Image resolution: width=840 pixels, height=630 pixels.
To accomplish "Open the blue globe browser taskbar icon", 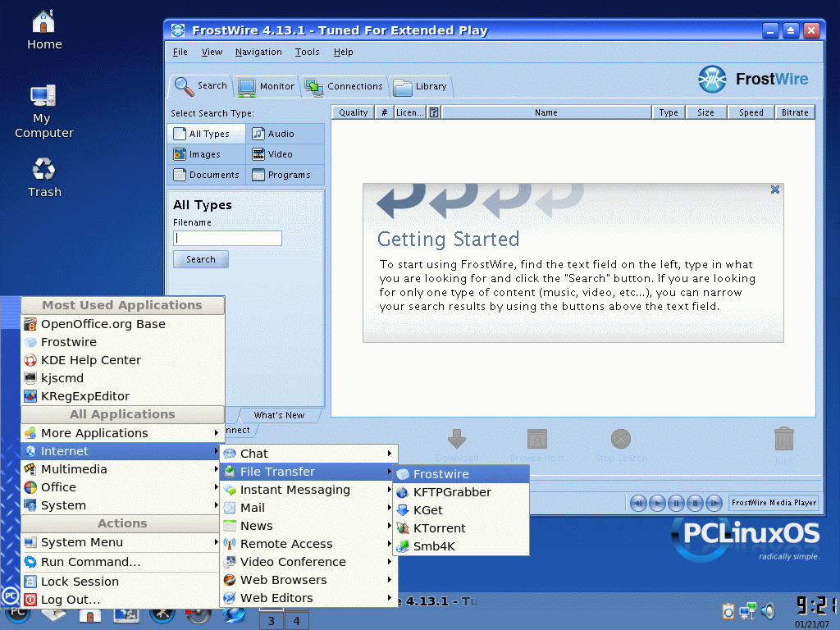I will pyautogui.click(x=234, y=616).
